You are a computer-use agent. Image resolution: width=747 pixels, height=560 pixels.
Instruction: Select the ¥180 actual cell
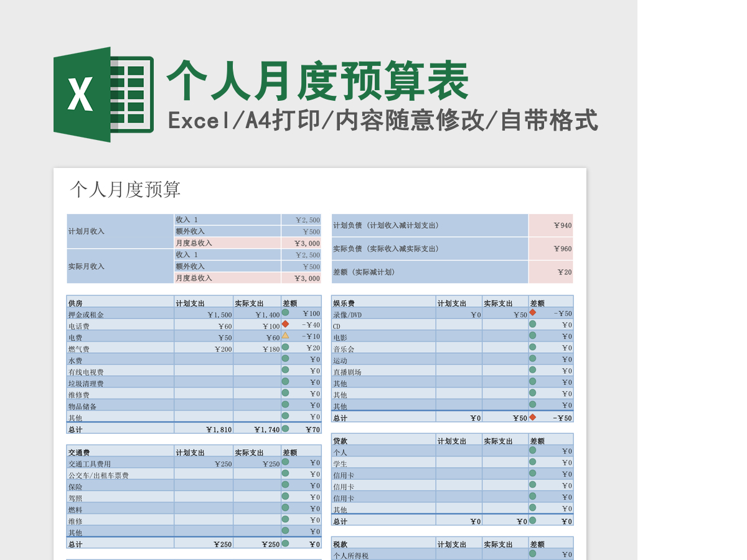tap(257, 348)
